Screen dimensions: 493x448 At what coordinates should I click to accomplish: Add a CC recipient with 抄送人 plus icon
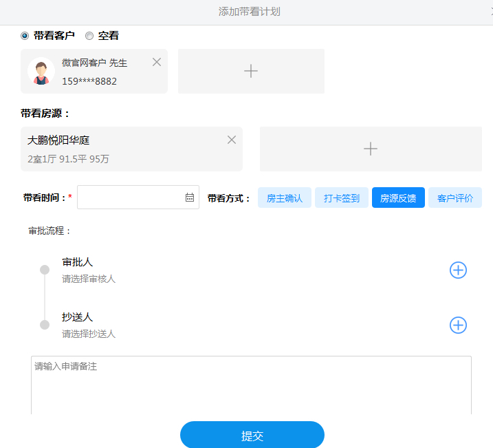pyautogui.click(x=458, y=325)
